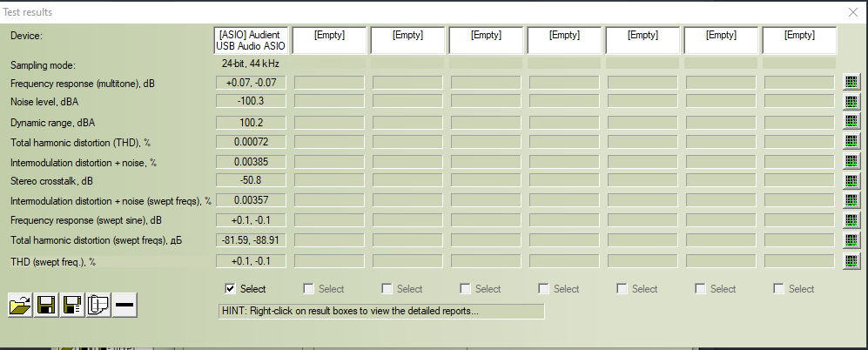Viewport: 868px width, 350px height.
Task: Click the floppy icon with report lines
Action: pos(72,305)
